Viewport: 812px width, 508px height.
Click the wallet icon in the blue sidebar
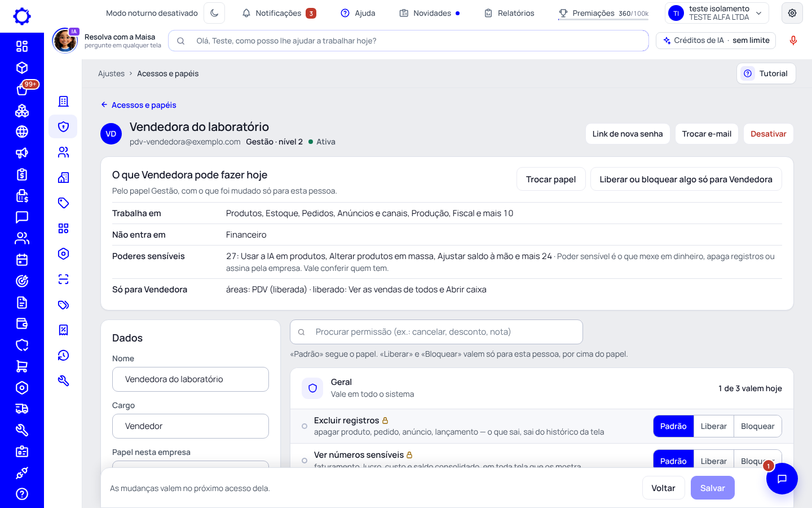pyautogui.click(x=22, y=323)
